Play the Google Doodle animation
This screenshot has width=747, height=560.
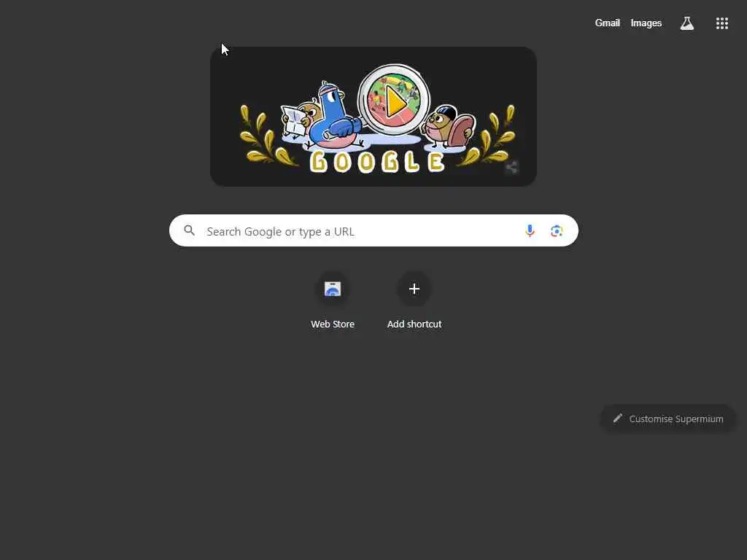(x=395, y=101)
